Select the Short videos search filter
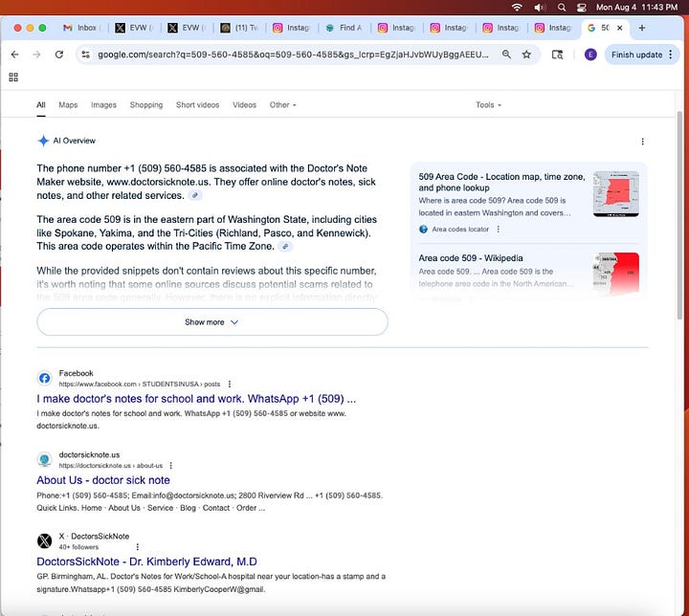 198,105
